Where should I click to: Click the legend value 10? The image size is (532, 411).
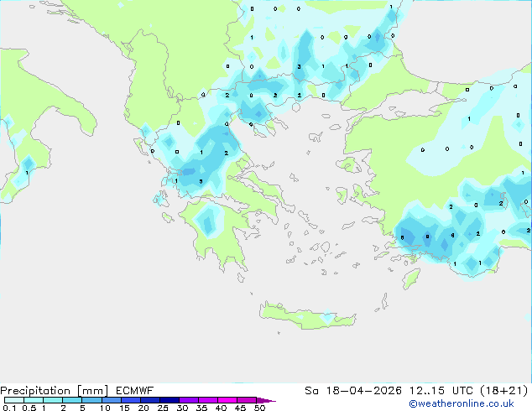coord(105,408)
